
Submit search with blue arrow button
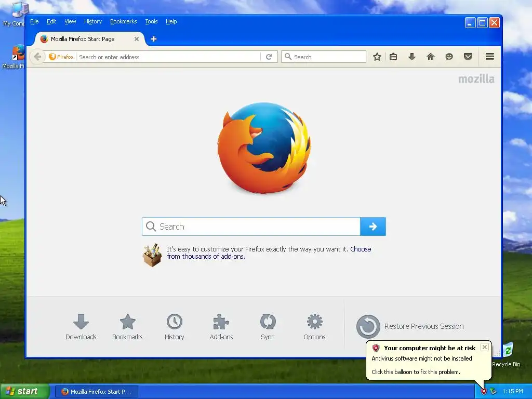tap(373, 227)
